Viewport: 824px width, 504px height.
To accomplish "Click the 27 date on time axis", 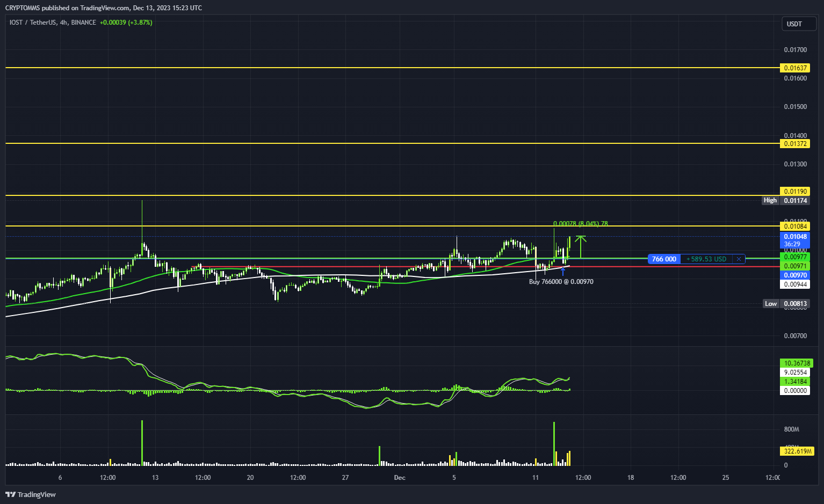I will [x=345, y=478].
